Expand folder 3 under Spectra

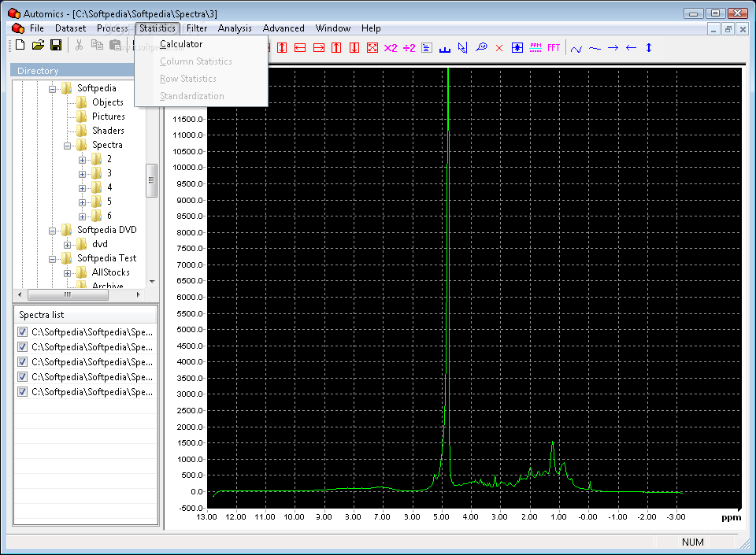[82, 175]
